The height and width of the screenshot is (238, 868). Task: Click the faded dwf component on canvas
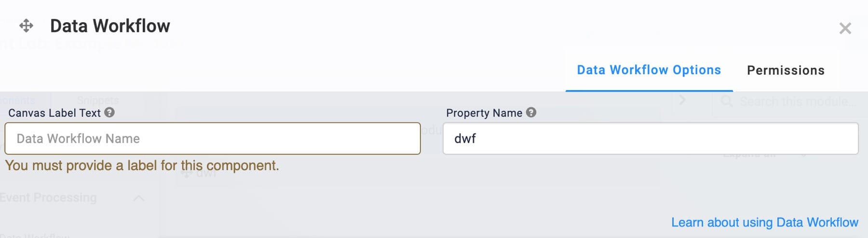[200, 172]
